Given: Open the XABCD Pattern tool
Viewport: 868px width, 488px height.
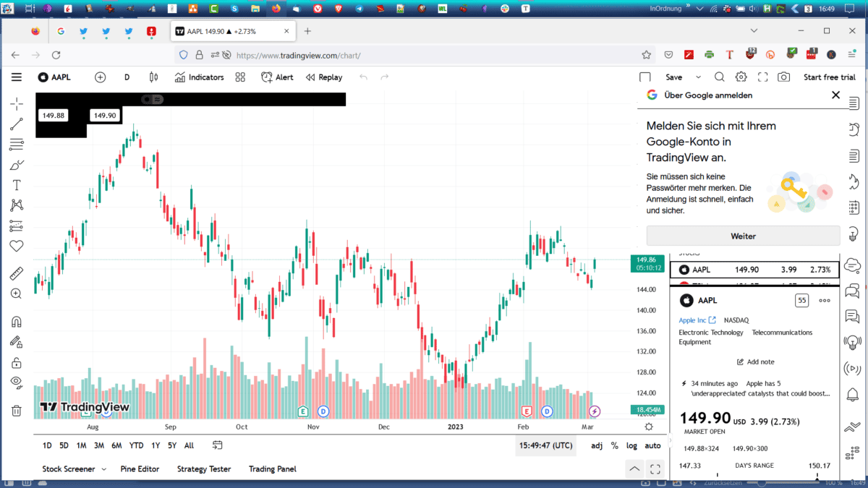Looking at the screenshot, I should (16, 205).
